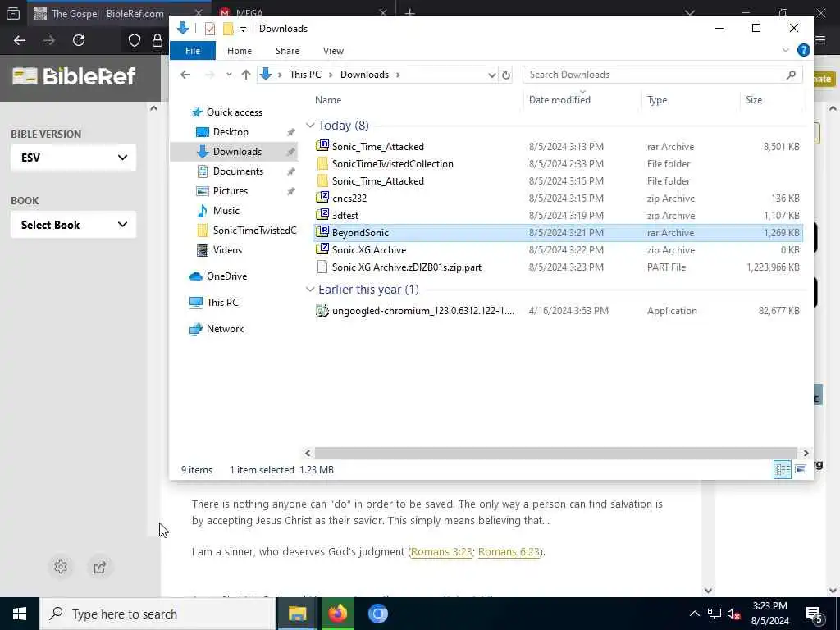Select the SonicTimeTwistedCollection folder icon
840x630 pixels.
pyautogui.click(x=322, y=164)
